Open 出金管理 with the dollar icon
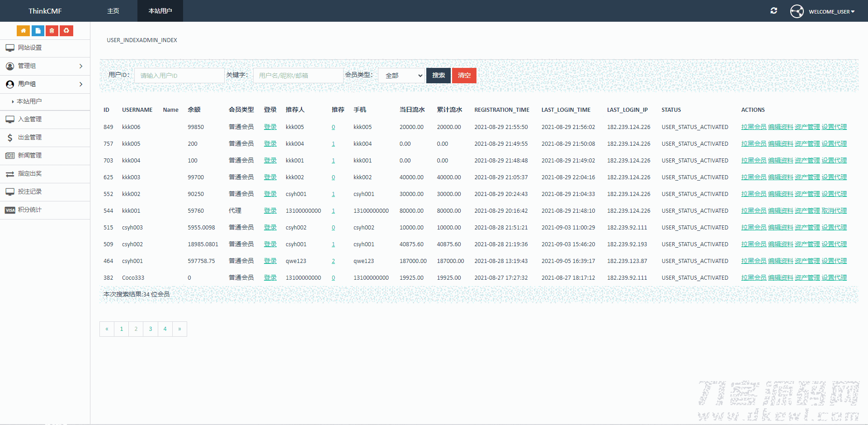The width and height of the screenshot is (868, 425). tap(30, 138)
